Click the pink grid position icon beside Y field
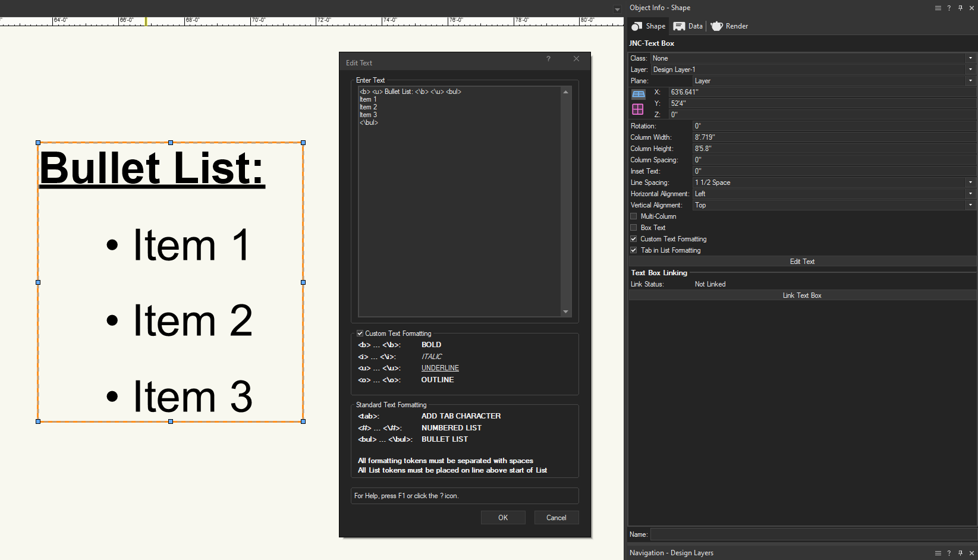Image resolution: width=978 pixels, height=560 pixels. coord(638,109)
